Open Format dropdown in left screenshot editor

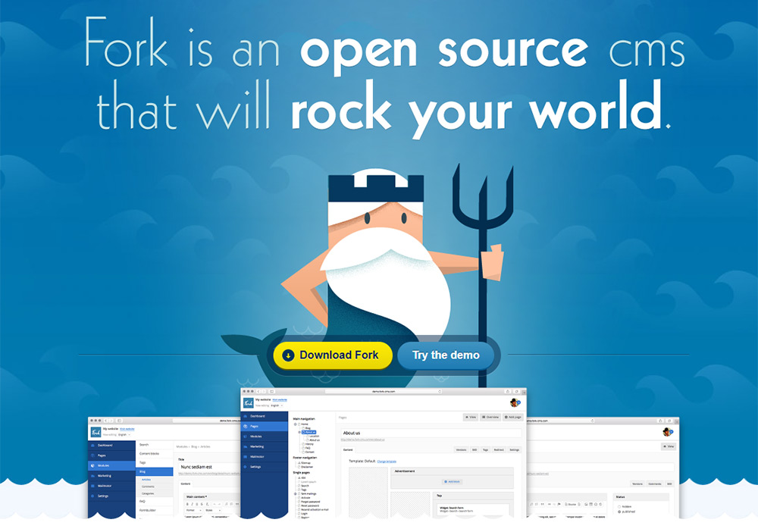(193, 510)
